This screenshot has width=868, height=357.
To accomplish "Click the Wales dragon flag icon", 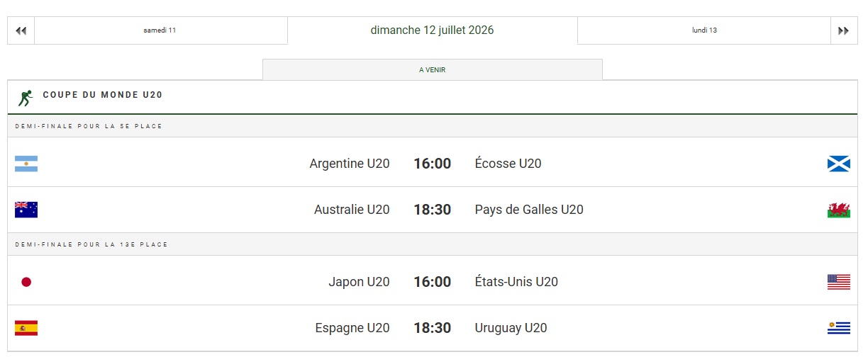I will coord(839,210).
